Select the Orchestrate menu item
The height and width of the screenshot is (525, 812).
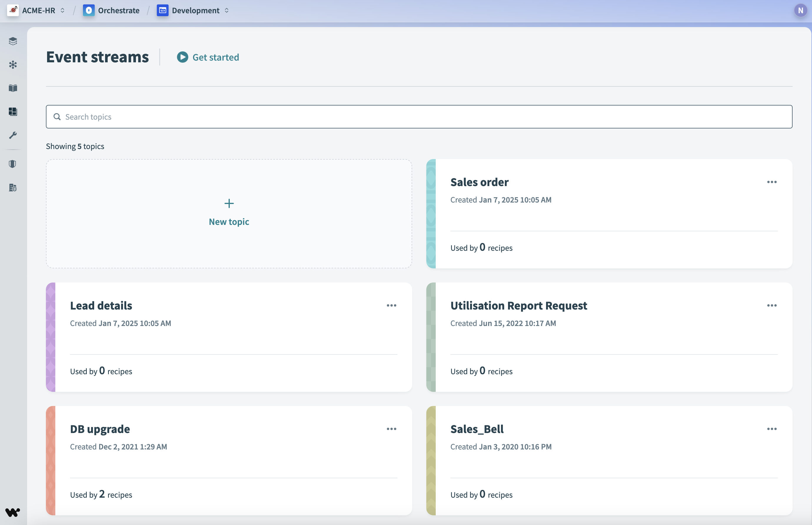point(112,10)
